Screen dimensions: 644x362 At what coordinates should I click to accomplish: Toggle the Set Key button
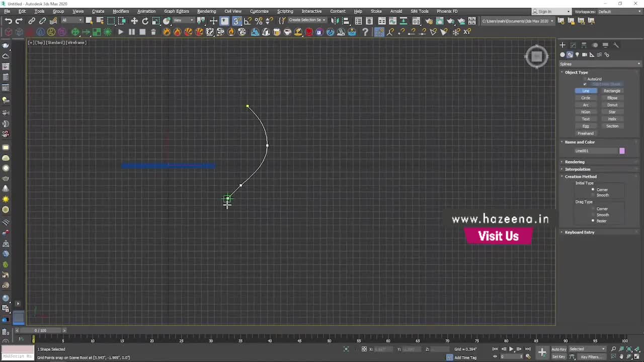click(559, 357)
